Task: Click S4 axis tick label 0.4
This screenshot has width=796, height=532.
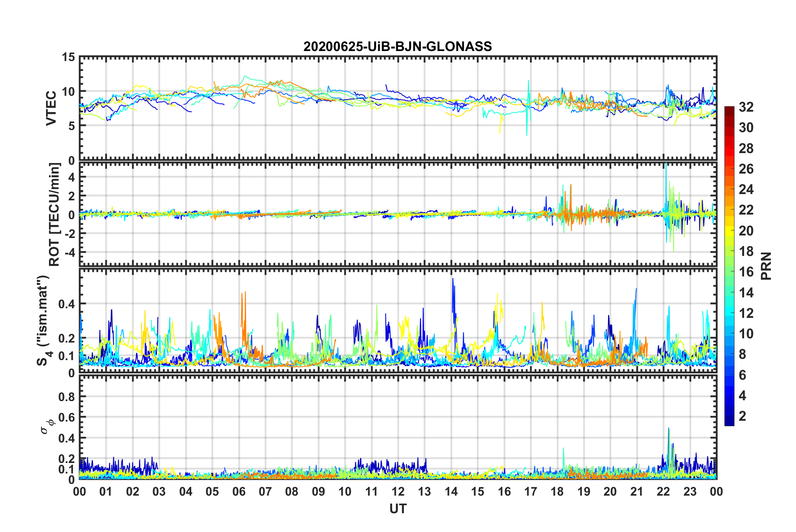Action: click(x=67, y=304)
